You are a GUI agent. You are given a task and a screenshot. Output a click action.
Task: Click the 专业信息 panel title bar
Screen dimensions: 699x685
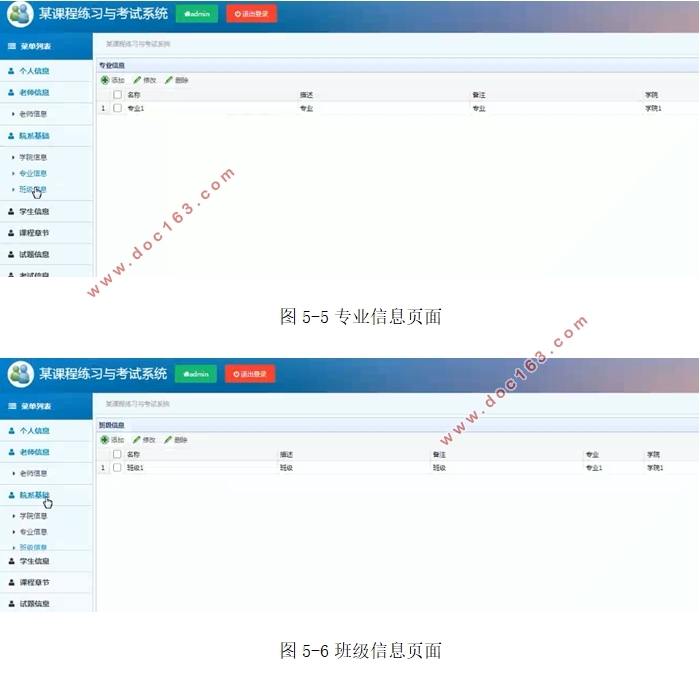[398, 66]
